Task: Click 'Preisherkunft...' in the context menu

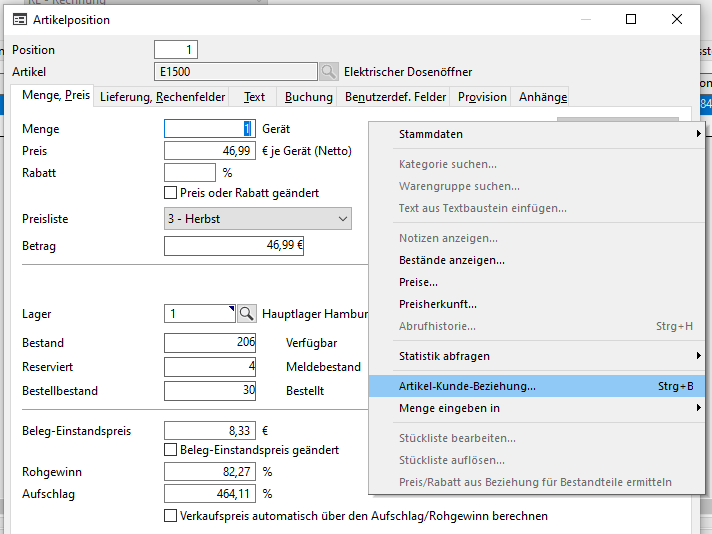Action: [x=437, y=304]
